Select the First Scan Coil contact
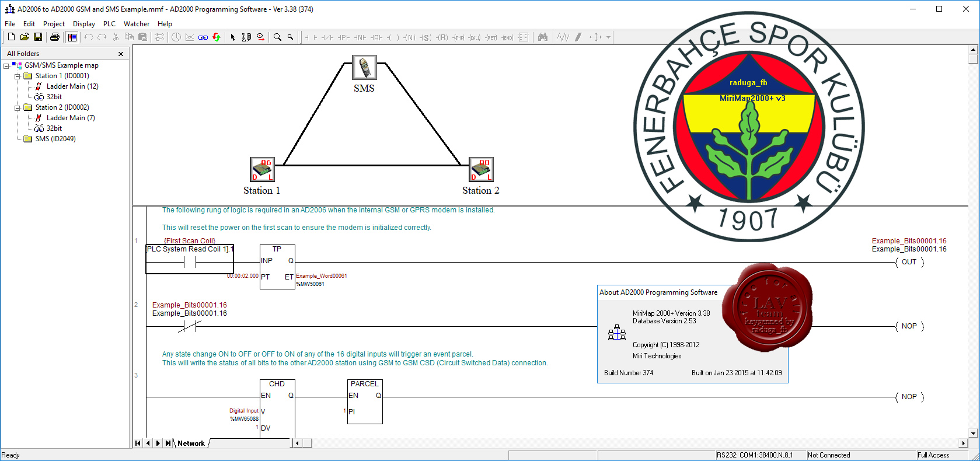The height and width of the screenshot is (461, 980). click(x=190, y=259)
